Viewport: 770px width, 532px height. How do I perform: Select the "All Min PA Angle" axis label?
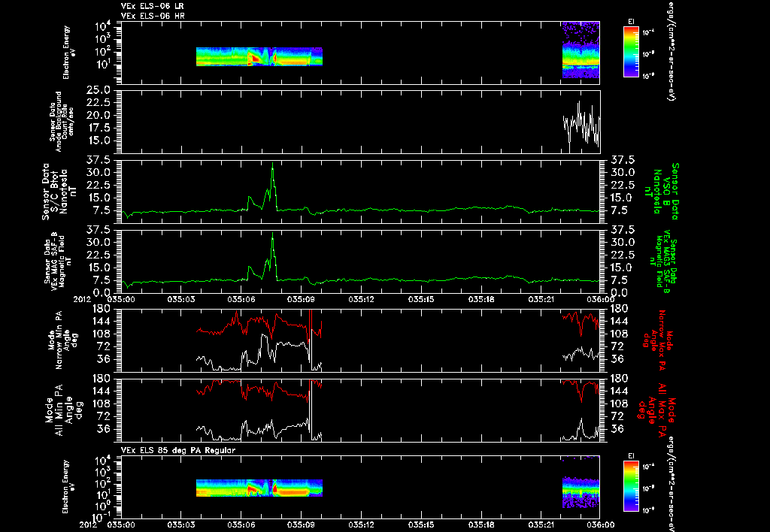tap(63, 409)
